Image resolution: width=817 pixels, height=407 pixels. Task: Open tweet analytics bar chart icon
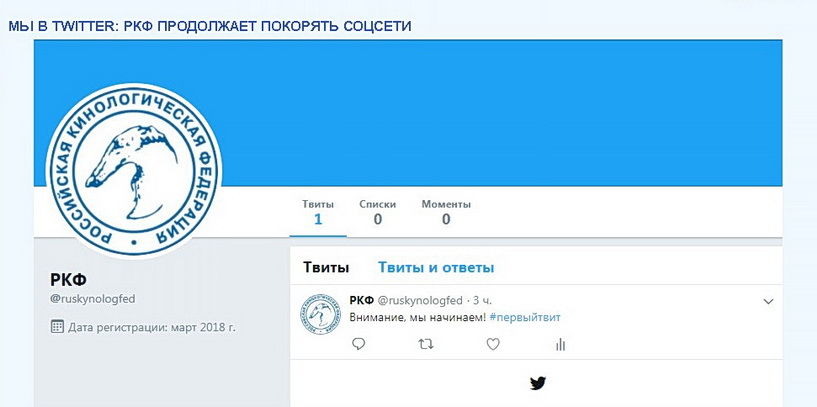[561, 344]
